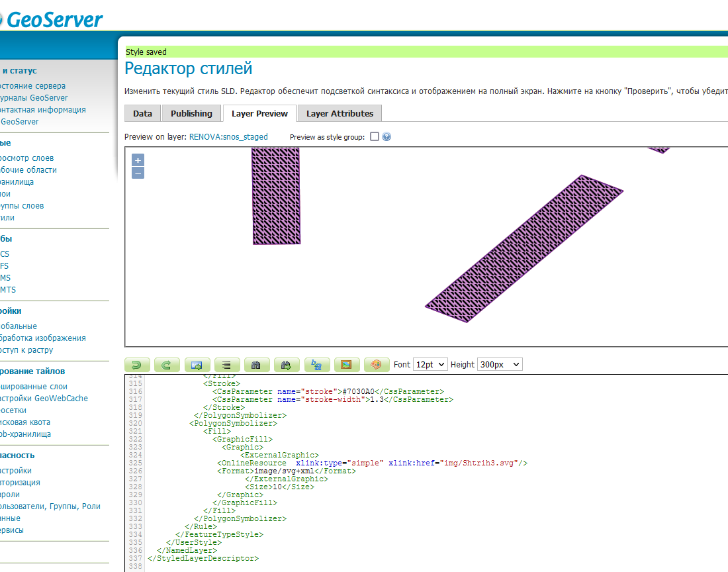Open настройки GeoWebCache link
The width and height of the screenshot is (728, 572).
44,399
